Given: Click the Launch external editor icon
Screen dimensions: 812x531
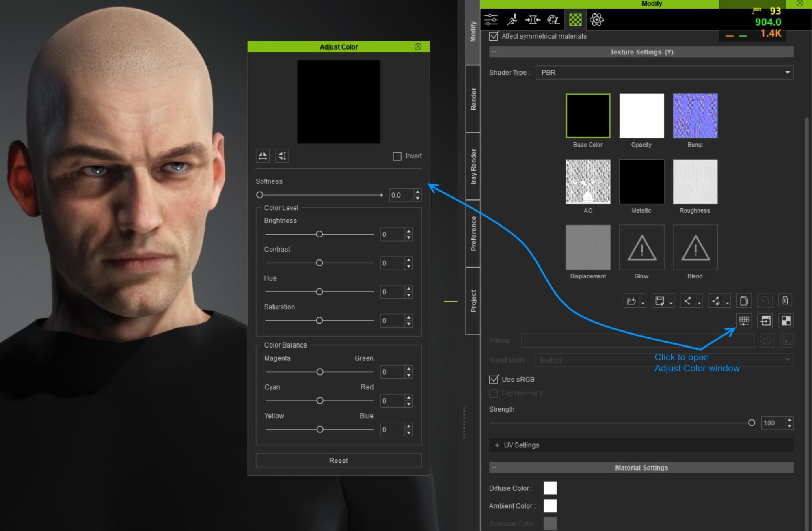Looking at the screenshot, I should 765,321.
